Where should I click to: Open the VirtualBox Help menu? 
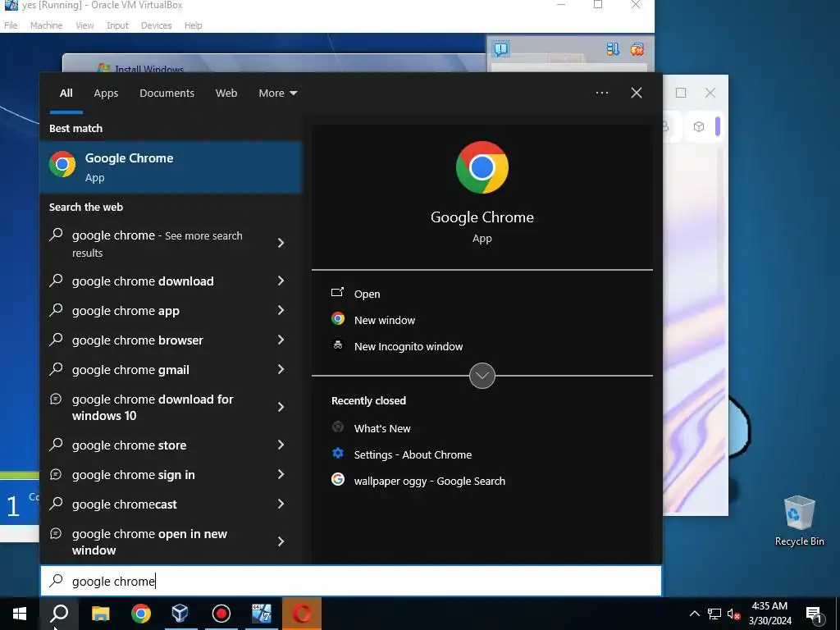pyautogui.click(x=193, y=25)
